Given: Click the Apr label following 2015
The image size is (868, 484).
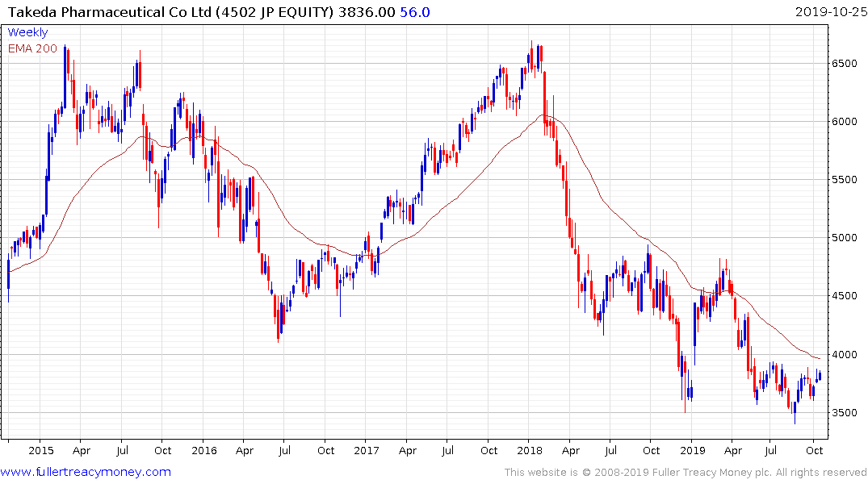Looking at the screenshot, I should point(82,451).
